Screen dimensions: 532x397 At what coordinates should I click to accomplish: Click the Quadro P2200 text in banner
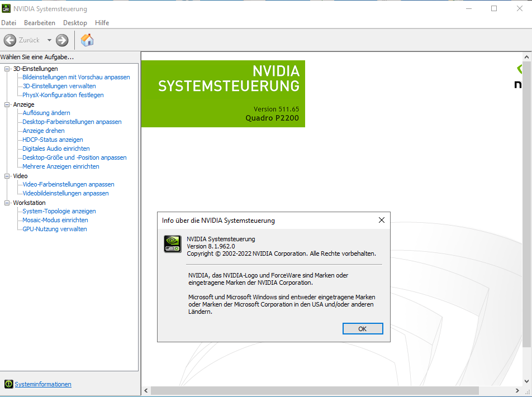pyautogui.click(x=272, y=118)
